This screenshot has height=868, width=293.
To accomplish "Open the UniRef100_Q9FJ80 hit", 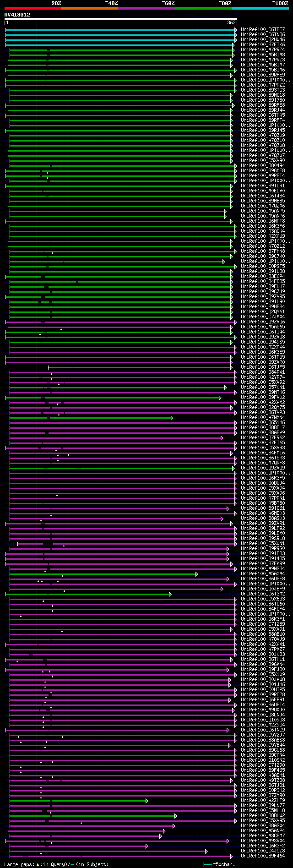I will coord(263,670).
